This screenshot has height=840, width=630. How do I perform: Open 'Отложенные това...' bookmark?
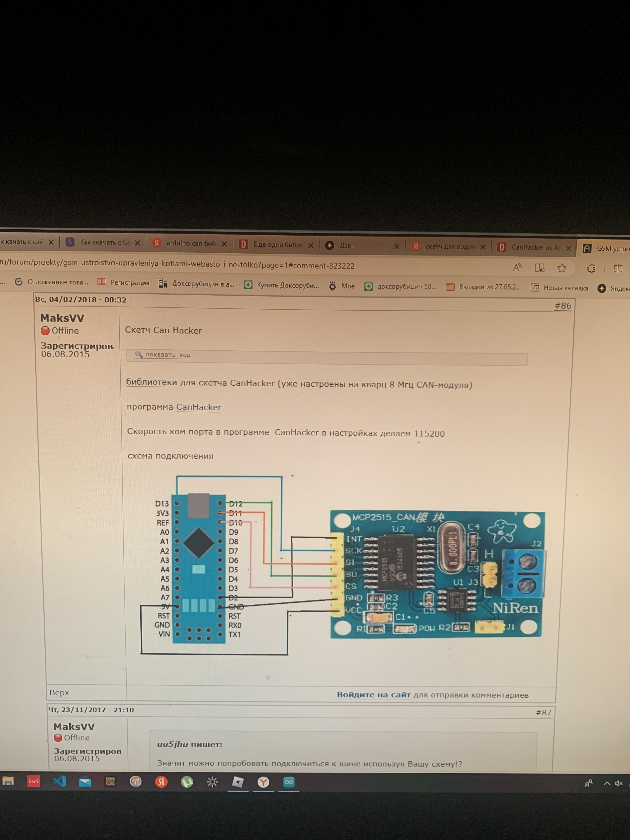coord(51,282)
